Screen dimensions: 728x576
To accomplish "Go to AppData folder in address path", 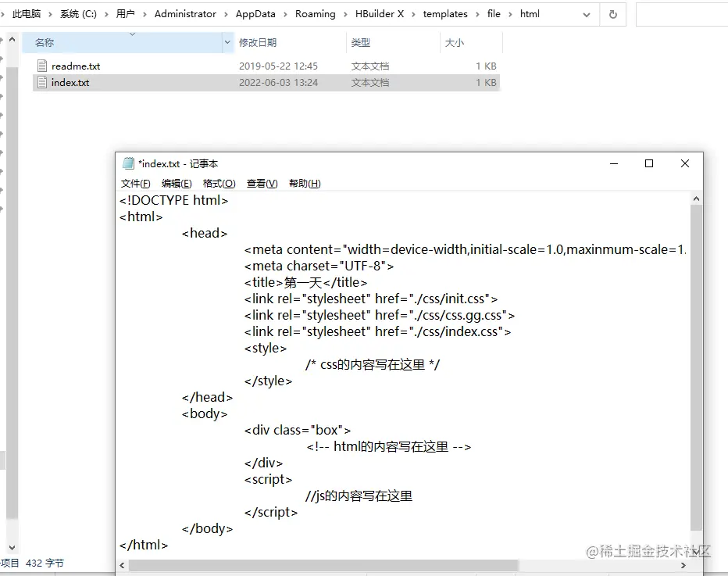I will pyautogui.click(x=255, y=14).
